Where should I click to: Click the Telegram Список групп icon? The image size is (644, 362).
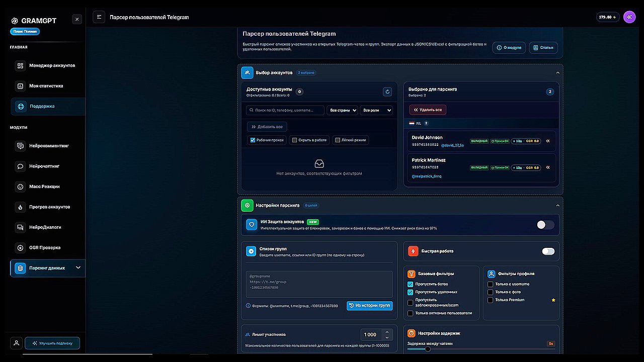(x=251, y=251)
